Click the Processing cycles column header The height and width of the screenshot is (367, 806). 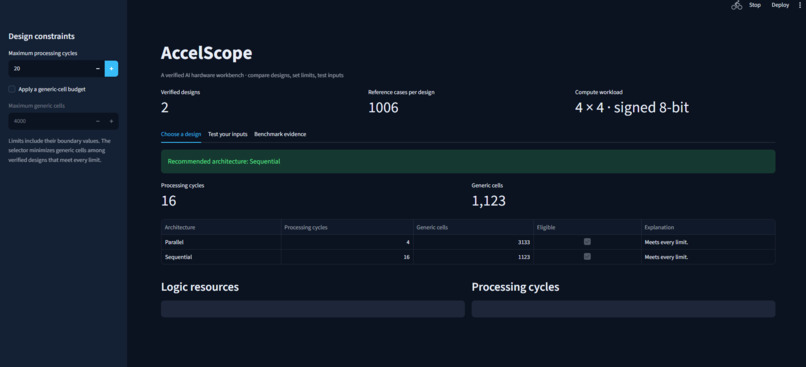click(347, 227)
